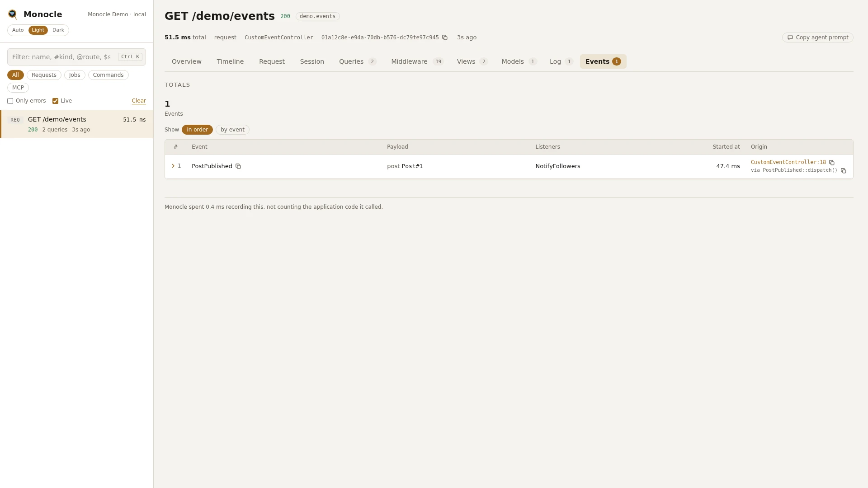Expand event row 1 chevron
The height and width of the screenshot is (488, 868).
pyautogui.click(x=173, y=166)
